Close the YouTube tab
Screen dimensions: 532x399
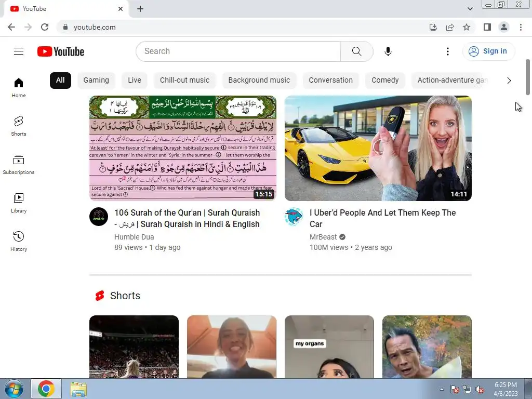121,9
